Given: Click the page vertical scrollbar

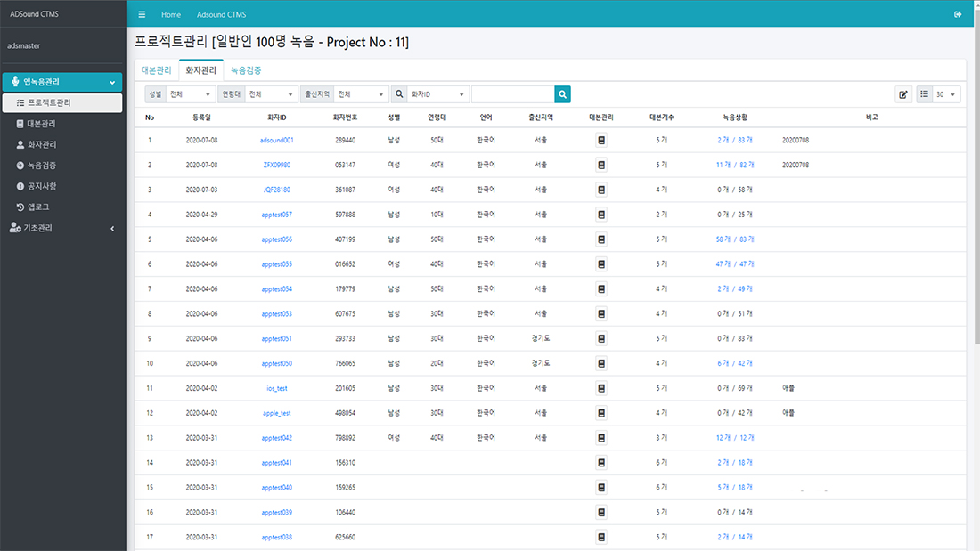Looking at the screenshot, I should point(976,175).
